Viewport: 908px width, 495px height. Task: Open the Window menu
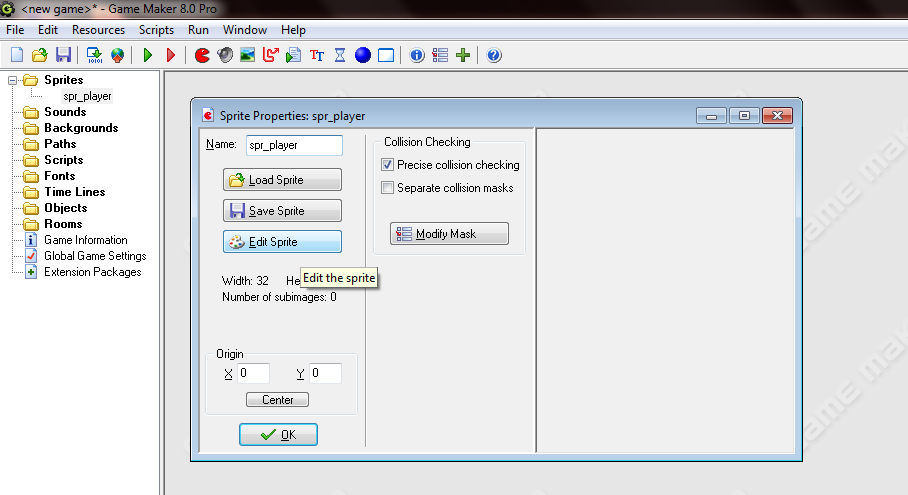click(245, 30)
